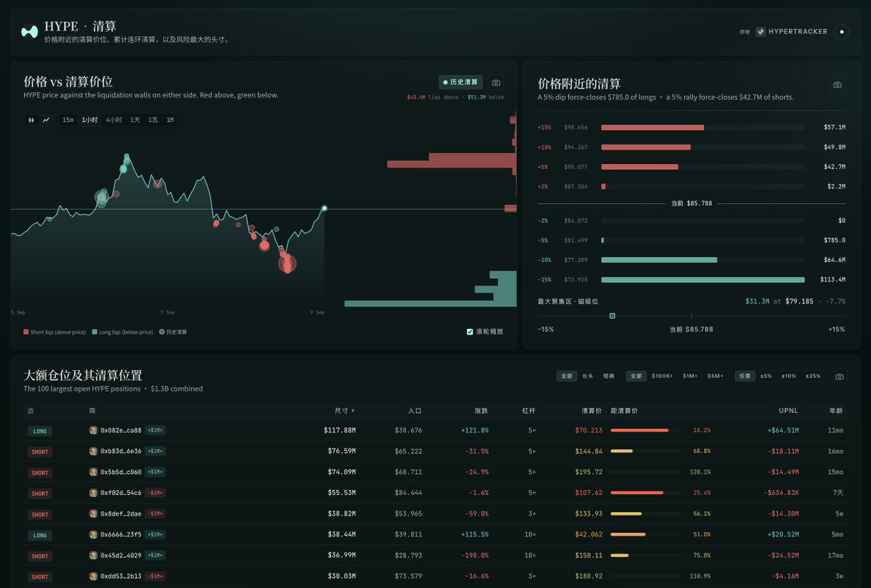Toggle 历史清算 legend item below chart
The width and height of the screenshot is (871, 588).
(174, 332)
